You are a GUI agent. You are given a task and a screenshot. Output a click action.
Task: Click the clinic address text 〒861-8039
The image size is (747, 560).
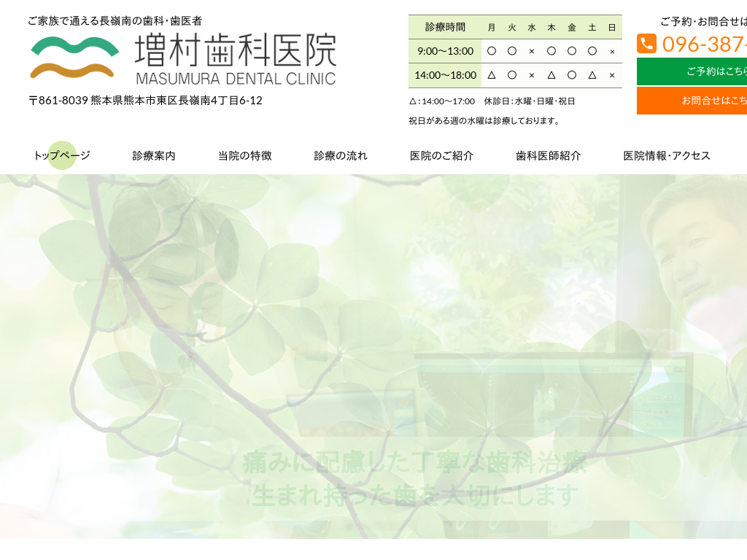pyautogui.click(x=145, y=101)
